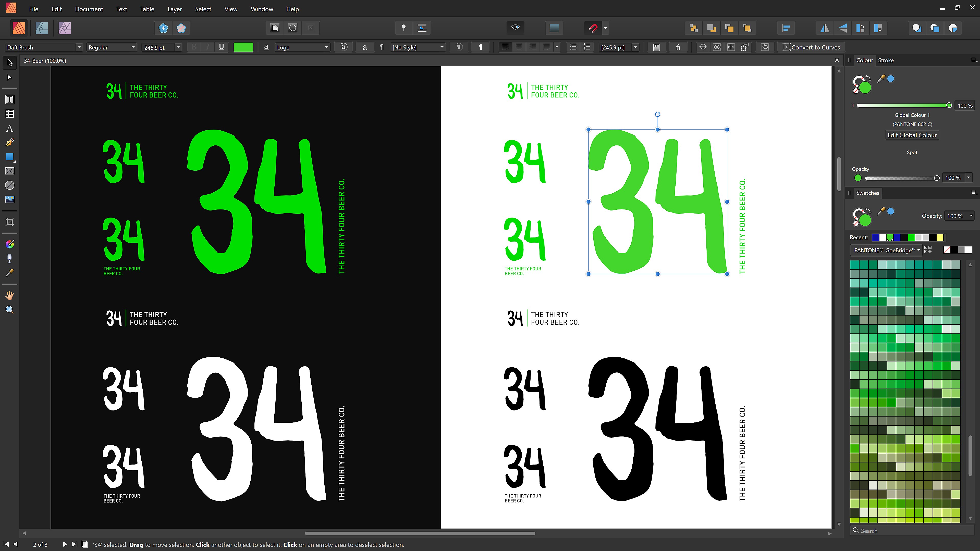Click the green text colour swatch

click(243, 47)
